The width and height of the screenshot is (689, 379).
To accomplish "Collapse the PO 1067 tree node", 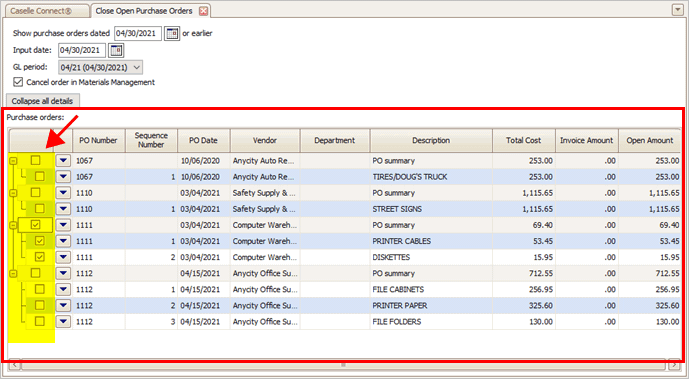I will pyautogui.click(x=14, y=161).
